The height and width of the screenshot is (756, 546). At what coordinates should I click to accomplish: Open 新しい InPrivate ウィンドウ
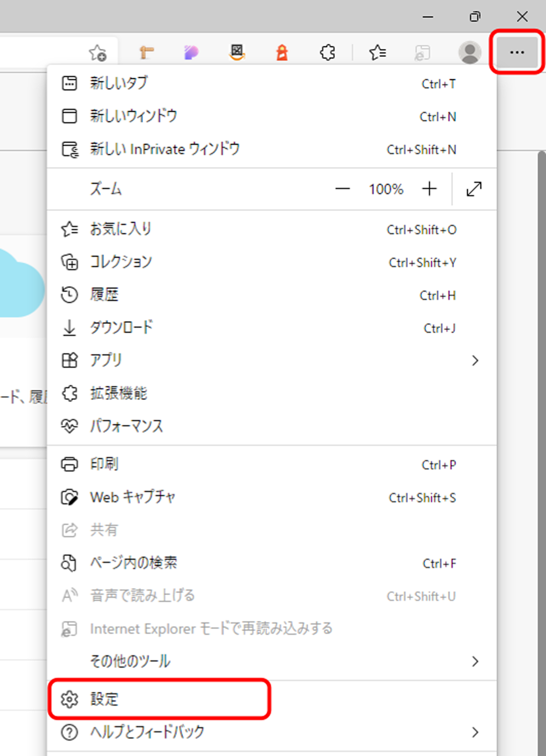click(272, 149)
